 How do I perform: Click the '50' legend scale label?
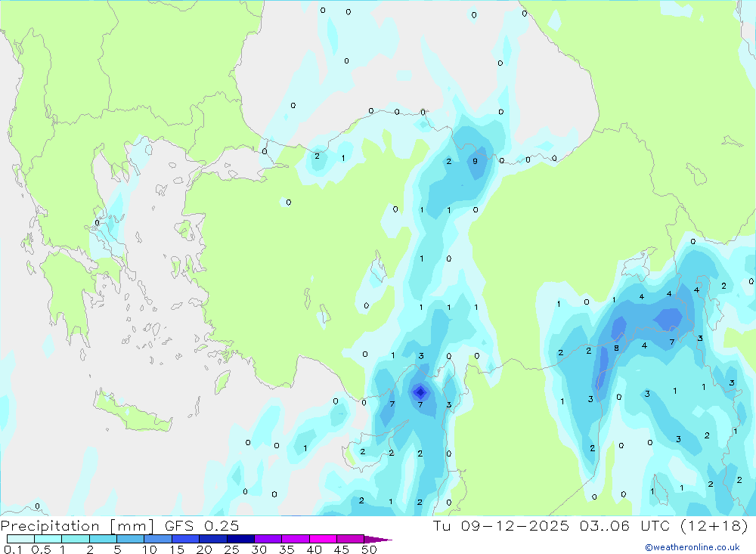point(369,549)
